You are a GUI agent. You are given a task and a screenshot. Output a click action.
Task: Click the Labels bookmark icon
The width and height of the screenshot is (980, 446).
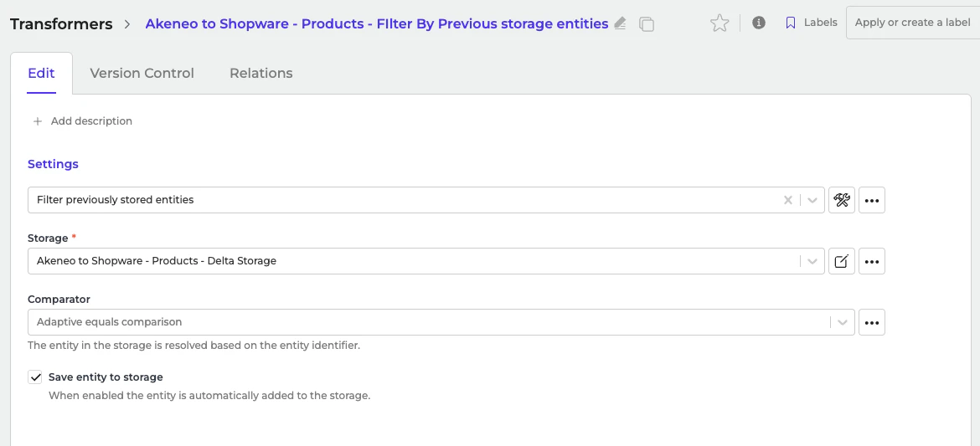(791, 23)
